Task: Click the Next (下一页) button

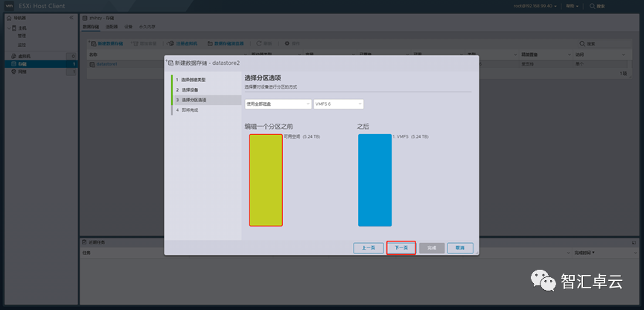Action: point(401,248)
